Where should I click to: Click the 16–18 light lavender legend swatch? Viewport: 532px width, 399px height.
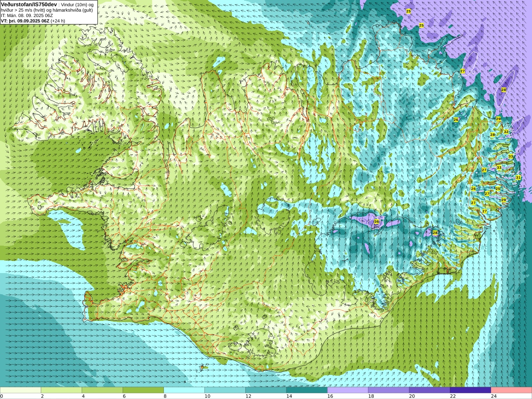click(348, 390)
